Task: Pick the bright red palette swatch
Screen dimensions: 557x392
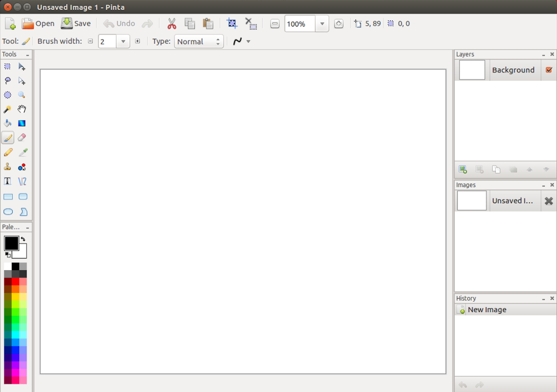Action: pyautogui.click(x=15, y=281)
